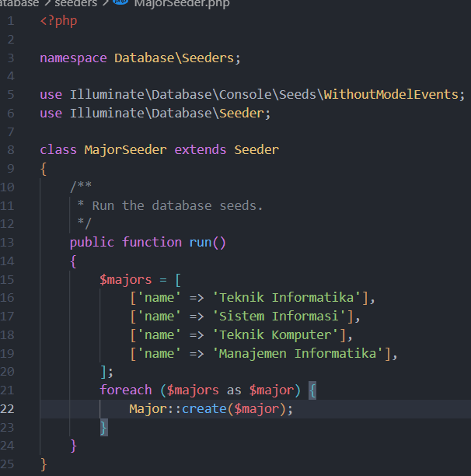Click Seeder in the line 6 use statement
Screen dimensions: 471x476
tap(242, 114)
